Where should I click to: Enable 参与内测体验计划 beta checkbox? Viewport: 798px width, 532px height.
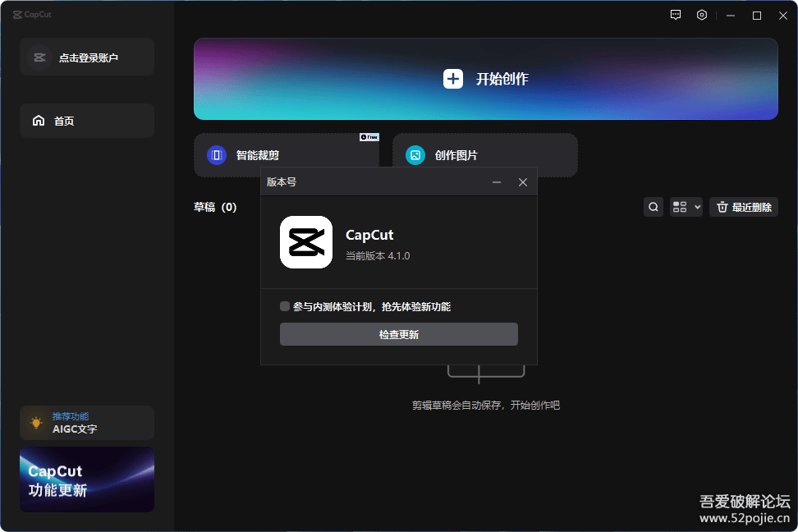coord(285,306)
